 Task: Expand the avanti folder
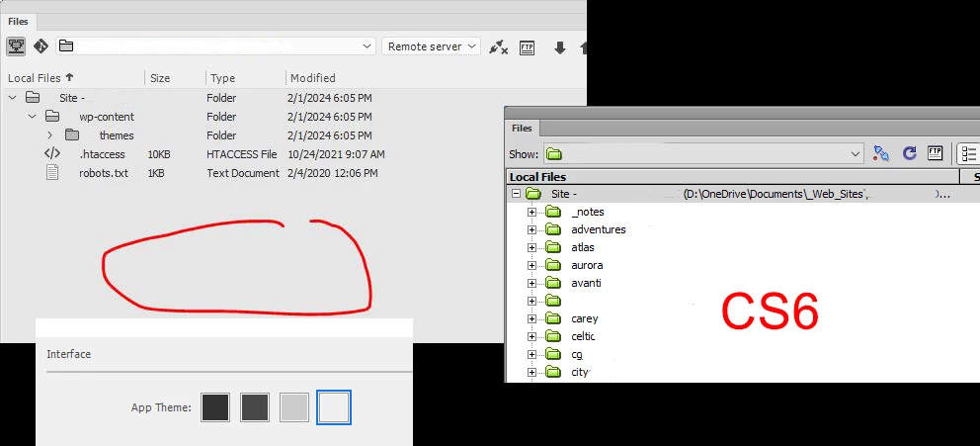click(531, 283)
